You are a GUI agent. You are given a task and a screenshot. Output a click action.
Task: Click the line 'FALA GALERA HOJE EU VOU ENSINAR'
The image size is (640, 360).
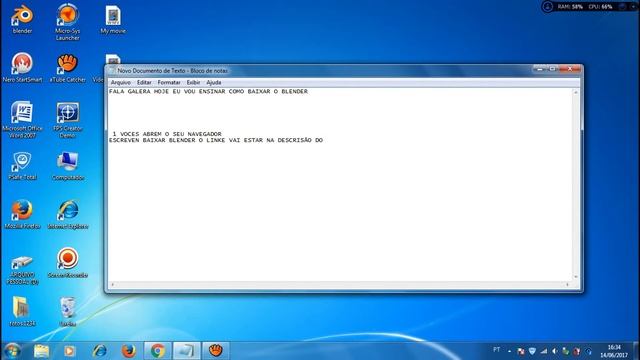[208, 91]
